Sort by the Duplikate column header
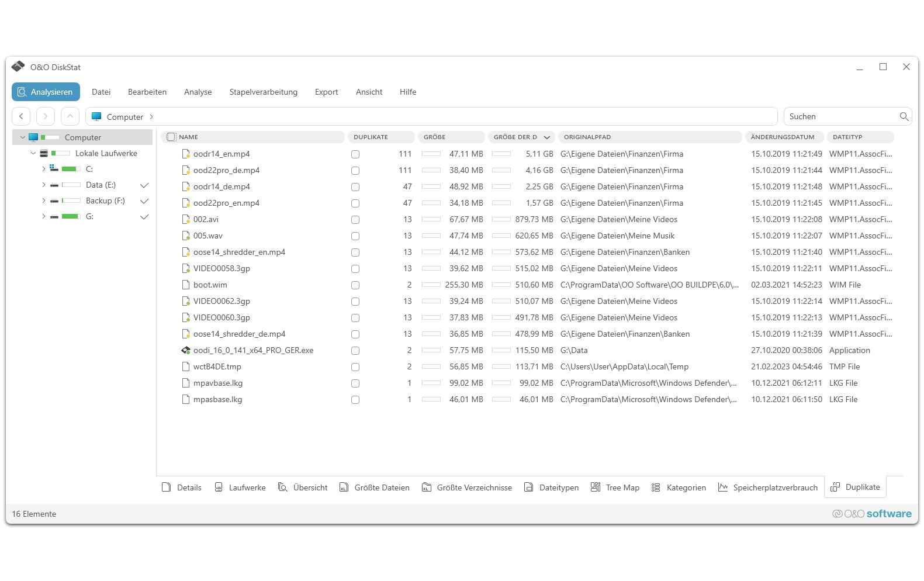This screenshot has height=581, width=924. coord(381,137)
